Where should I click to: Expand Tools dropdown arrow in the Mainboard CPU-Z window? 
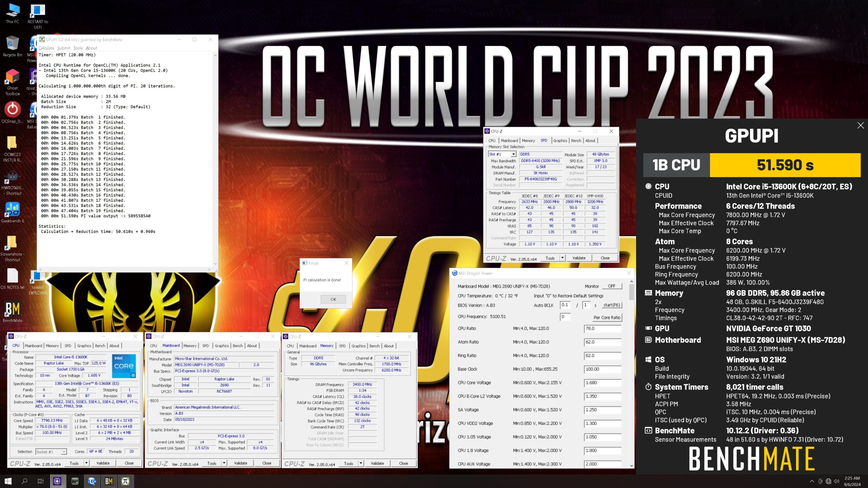pos(224,463)
